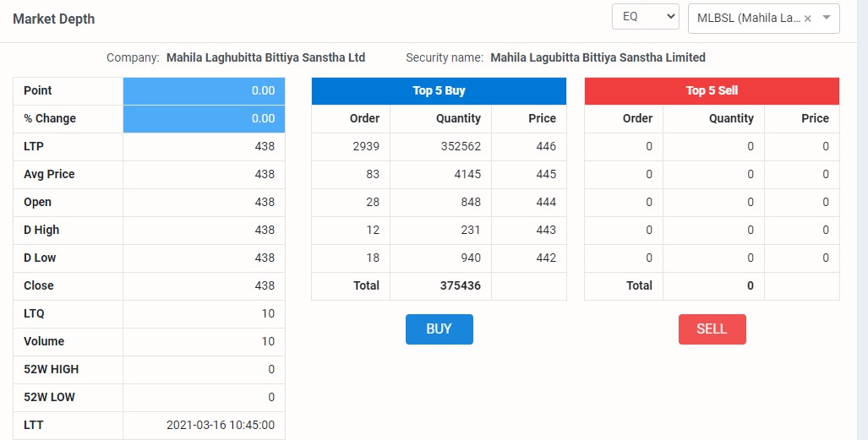
Task: Click the blue BUY button
Action: (439, 329)
